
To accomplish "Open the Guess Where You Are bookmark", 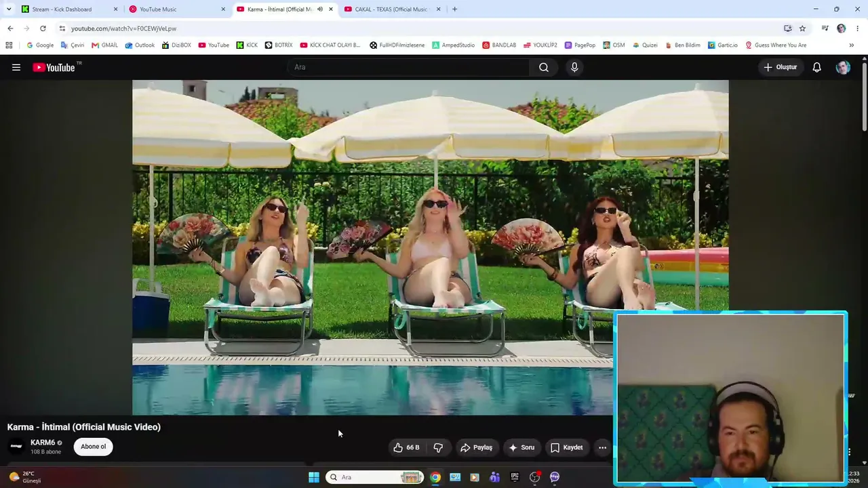I will [x=776, y=45].
